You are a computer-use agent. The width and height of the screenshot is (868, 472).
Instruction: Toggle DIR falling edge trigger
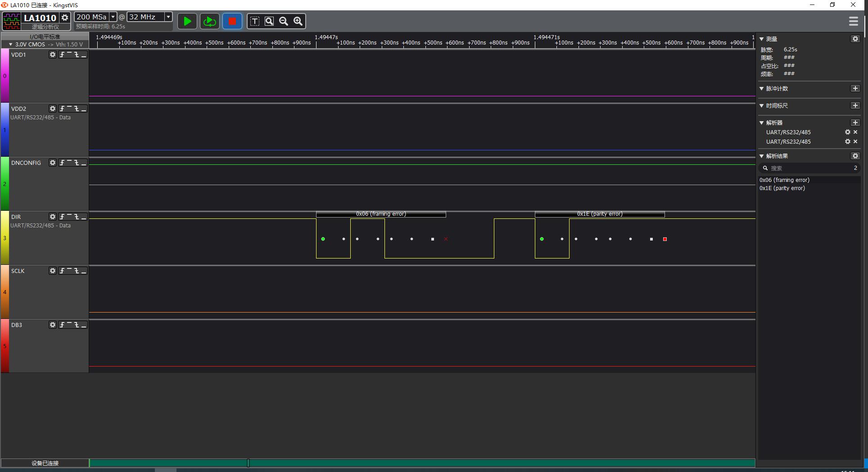coord(77,217)
